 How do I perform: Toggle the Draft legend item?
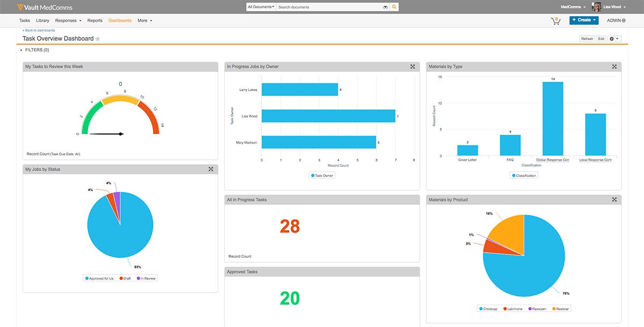coord(126,278)
